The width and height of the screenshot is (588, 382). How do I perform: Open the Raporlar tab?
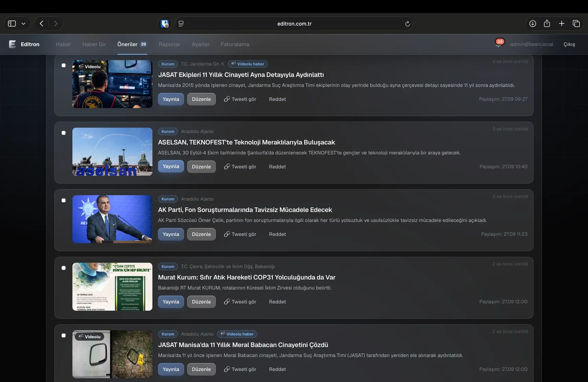click(x=169, y=44)
